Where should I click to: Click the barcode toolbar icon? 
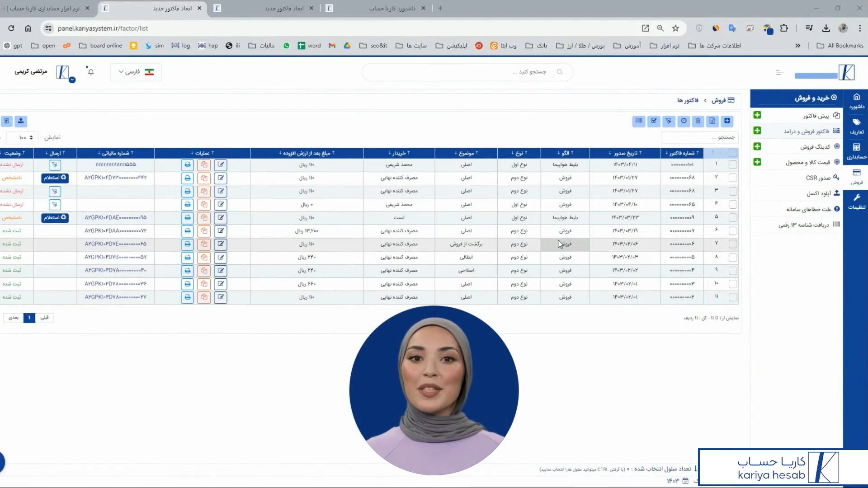point(638,121)
